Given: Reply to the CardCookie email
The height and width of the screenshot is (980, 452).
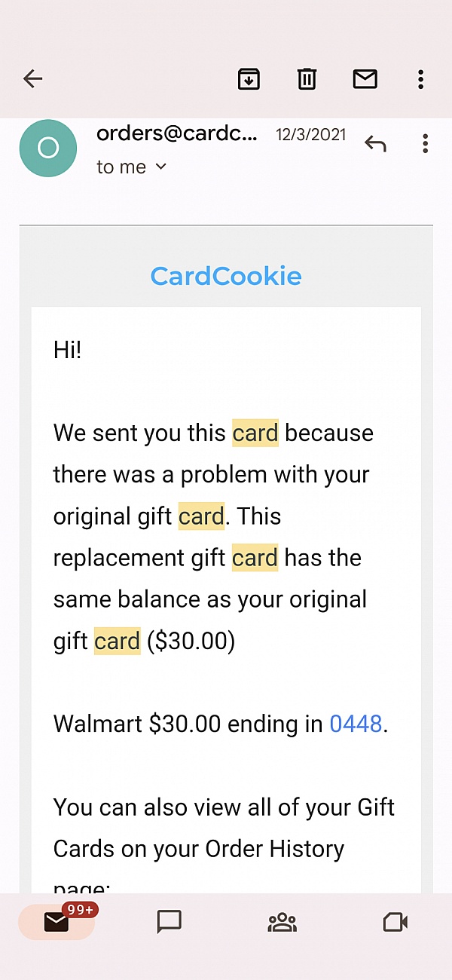Looking at the screenshot, I should click(375, 143).
